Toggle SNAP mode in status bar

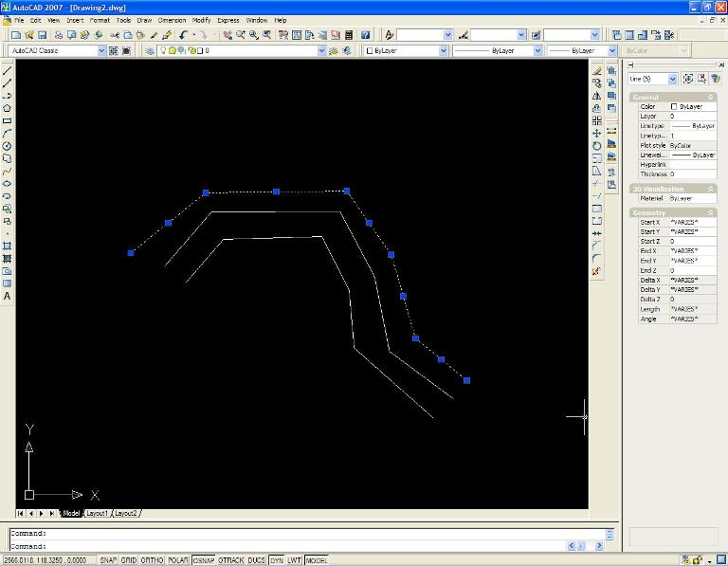coord(108,560)
